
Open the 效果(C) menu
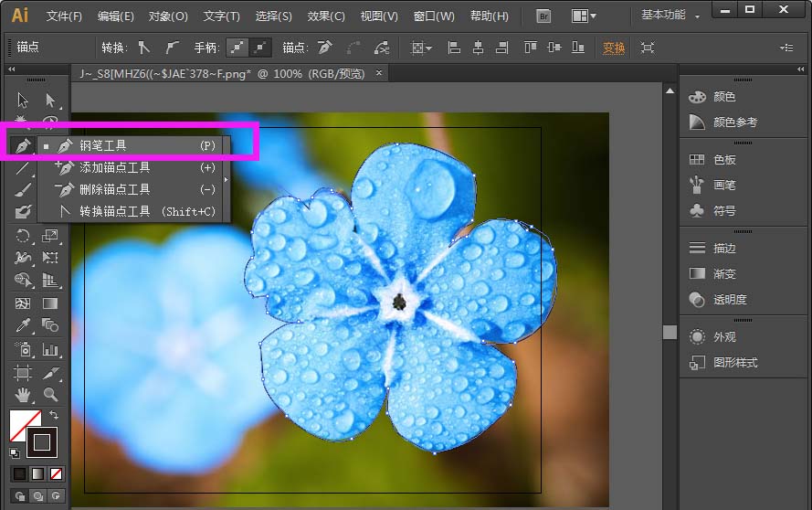click(x=326, y=16)
